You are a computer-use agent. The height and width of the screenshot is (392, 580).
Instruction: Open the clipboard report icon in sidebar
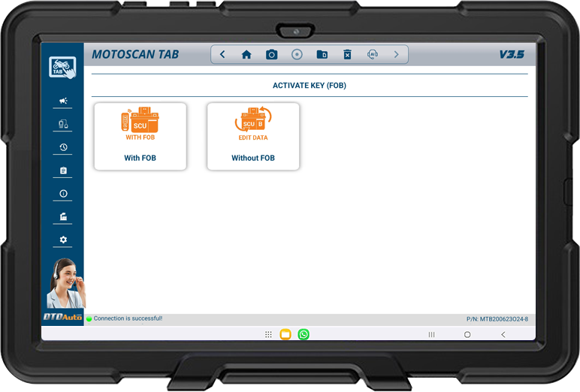point(63,170)
